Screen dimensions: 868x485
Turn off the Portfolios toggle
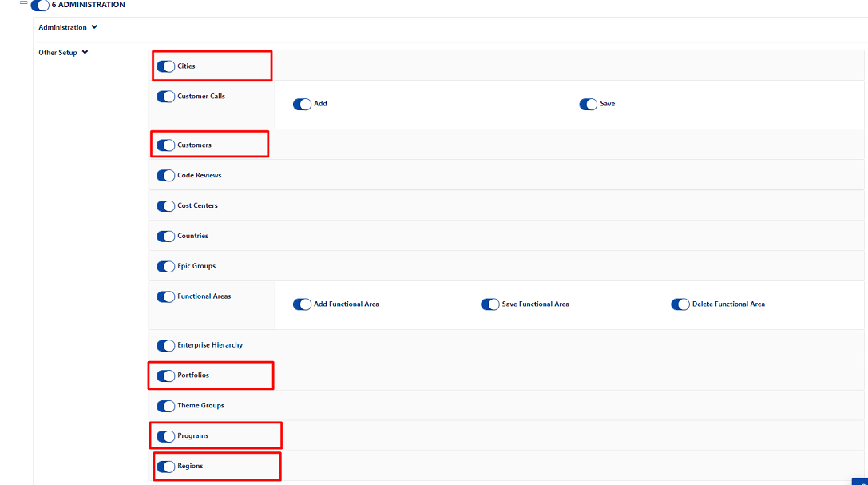165,376
